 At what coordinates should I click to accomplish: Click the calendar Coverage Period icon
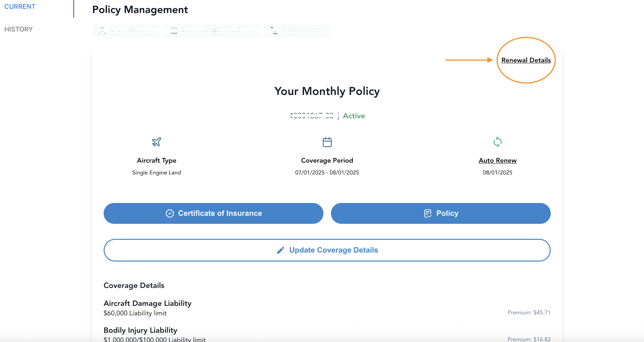tap(327, 142)
